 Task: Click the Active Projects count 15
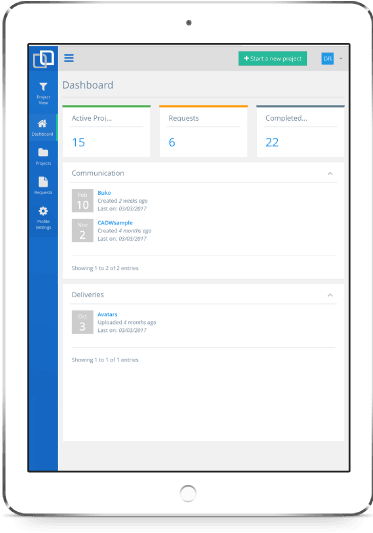pos(79,142)
